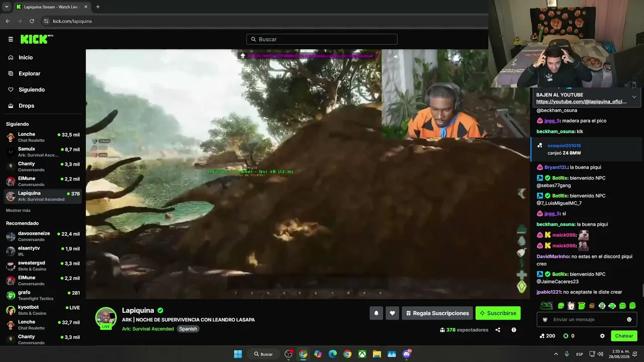Click the Chatear send button

click(x=624, y=336)
